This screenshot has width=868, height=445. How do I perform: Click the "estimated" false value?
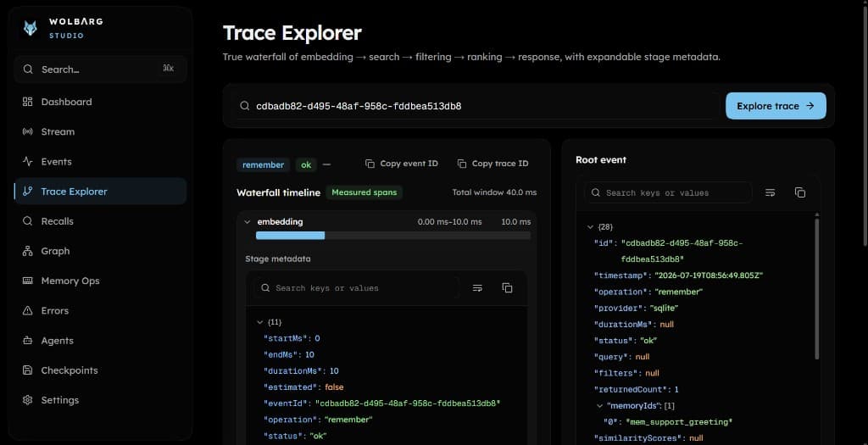pos(334,387)
